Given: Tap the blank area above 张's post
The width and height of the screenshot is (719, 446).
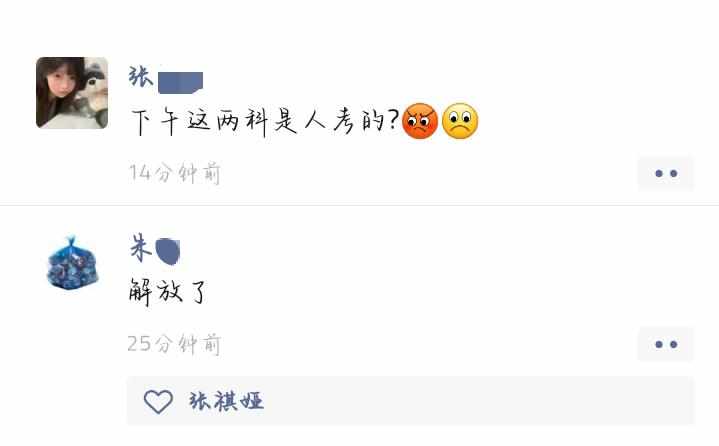Looking at the screenshot, I should point(360,25).
